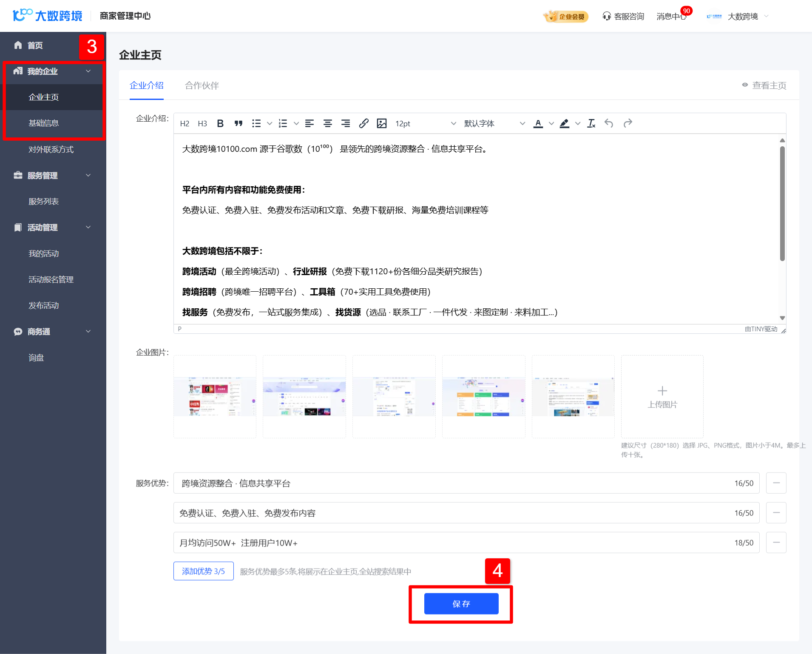Click the 大数跨境 logo
812x654 pixels.
[x=48, y=16]
